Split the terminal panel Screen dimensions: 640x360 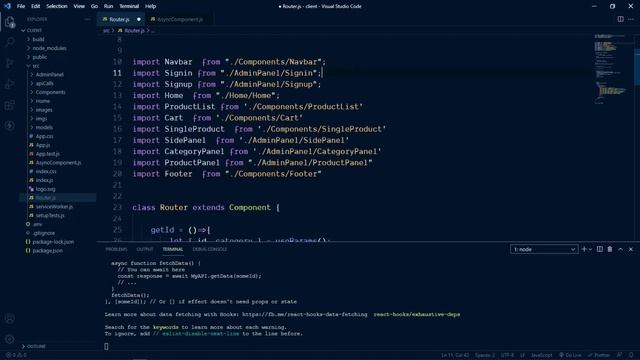tap(600, 249)
